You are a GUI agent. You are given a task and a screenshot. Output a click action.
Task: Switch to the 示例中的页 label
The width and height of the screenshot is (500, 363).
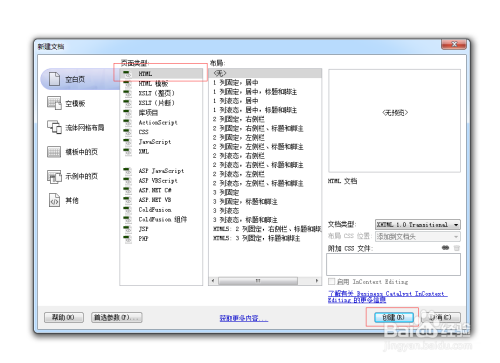pyautogui.click(x=81, y=176)
